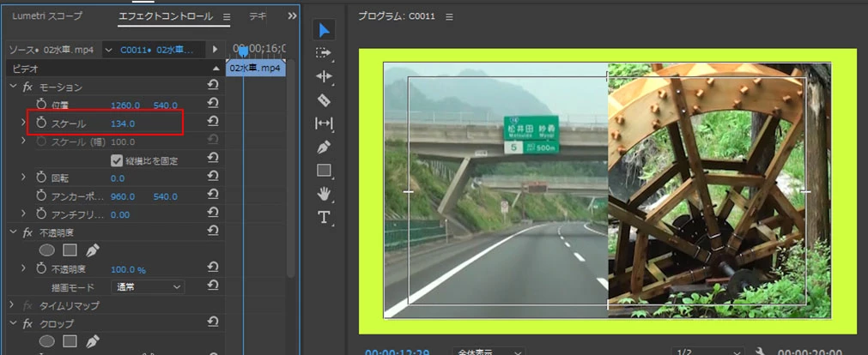
Task: Collapse the 不透明度 effect group
Action: point(13,232)
